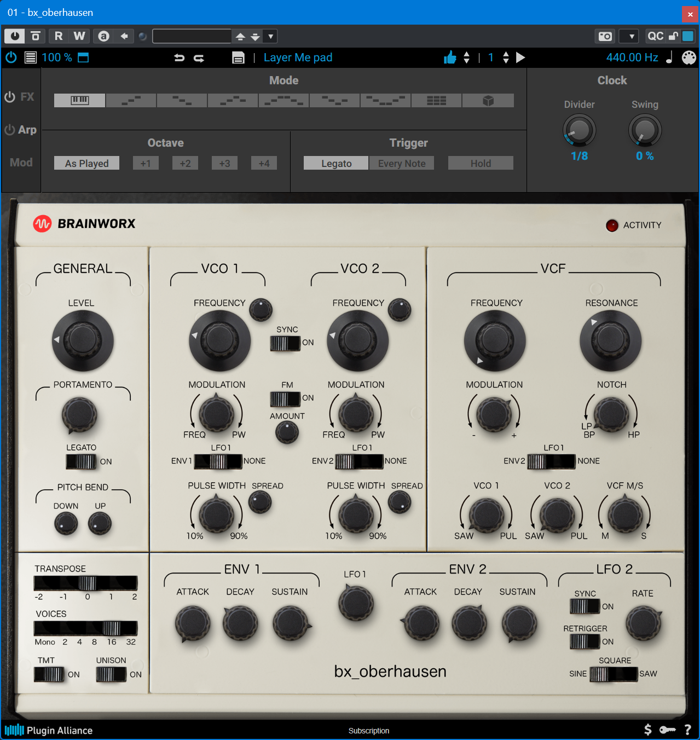Click the bank number stepper arrows
The height and width of the screenshot is (740, 700).
pyautogui.click(x=506, y=57)
